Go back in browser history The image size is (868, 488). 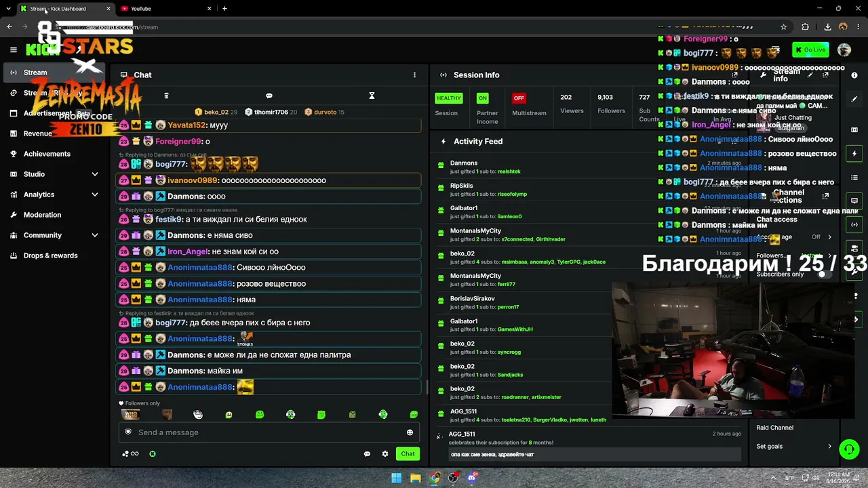coord(9,27)
